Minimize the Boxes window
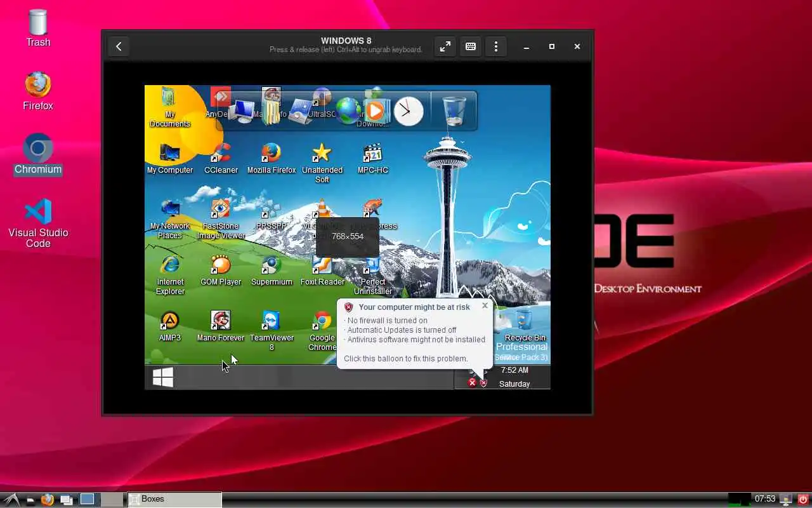Screen dimensions: 812x508 527,46
